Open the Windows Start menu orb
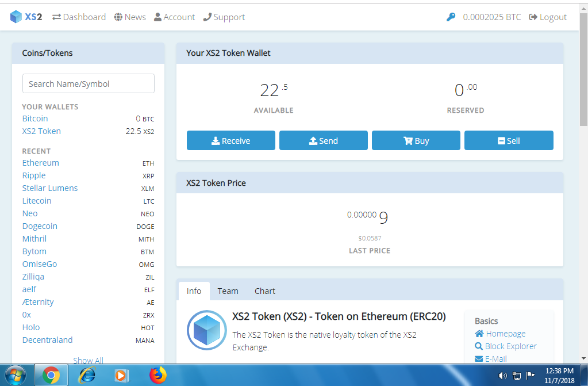 [x=16, y=375]
